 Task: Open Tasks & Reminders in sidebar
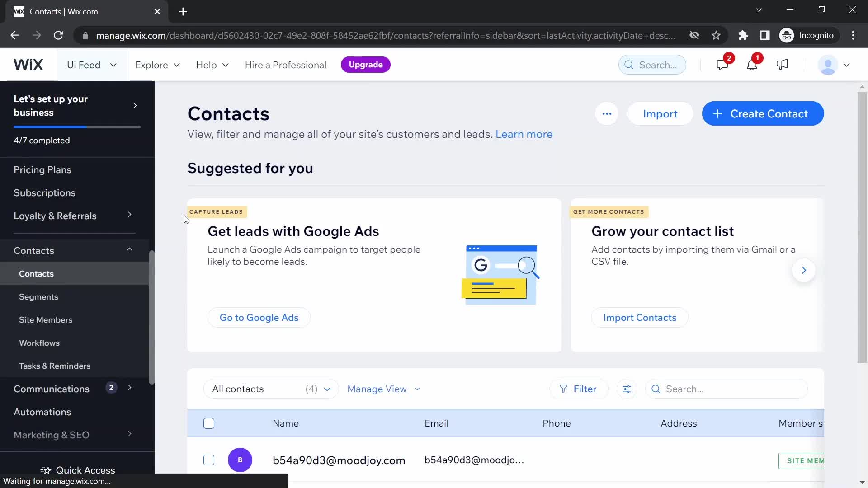55,366
